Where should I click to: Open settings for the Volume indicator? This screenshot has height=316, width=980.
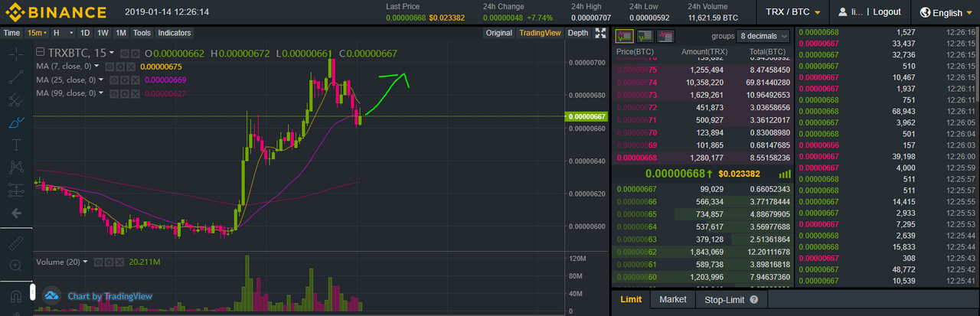[x=110, y=262]
